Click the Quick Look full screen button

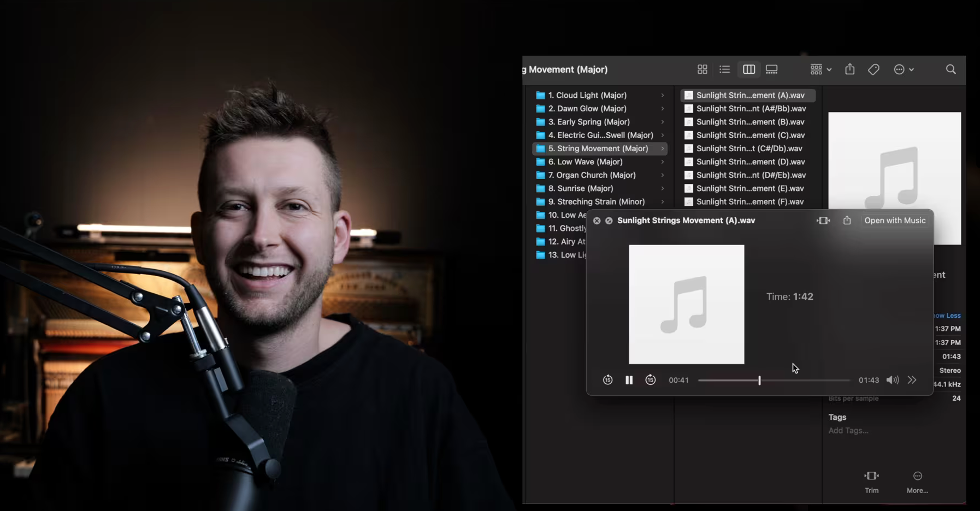[609, 221]
